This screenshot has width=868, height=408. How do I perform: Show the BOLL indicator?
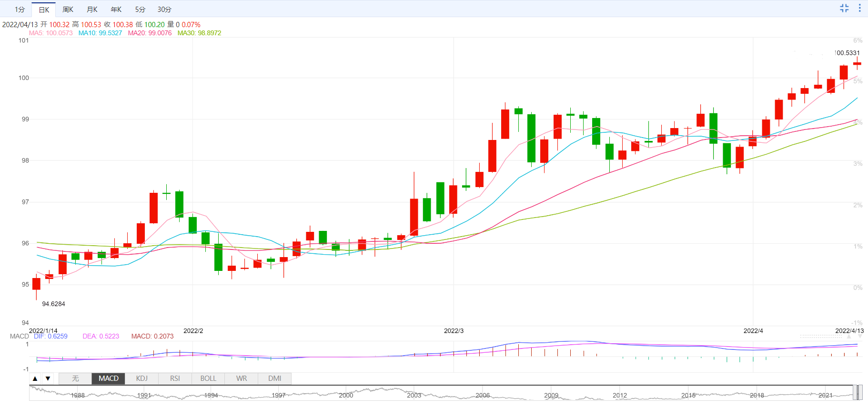208,378
